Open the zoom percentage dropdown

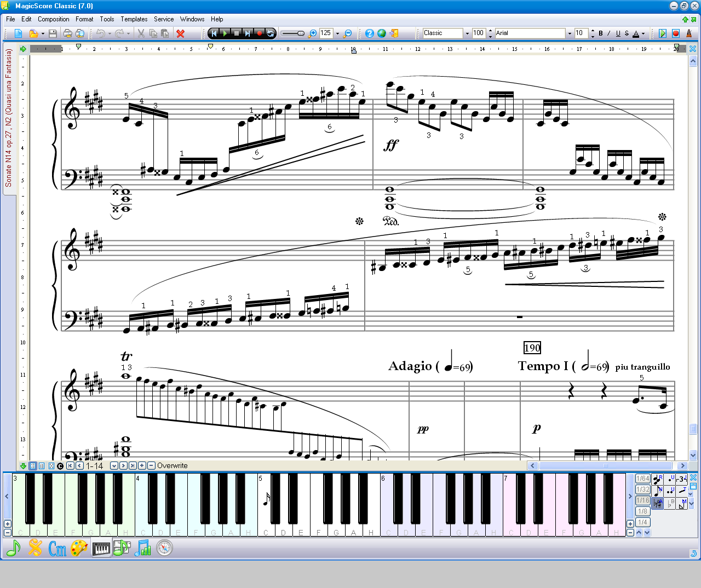coord(337,33)
